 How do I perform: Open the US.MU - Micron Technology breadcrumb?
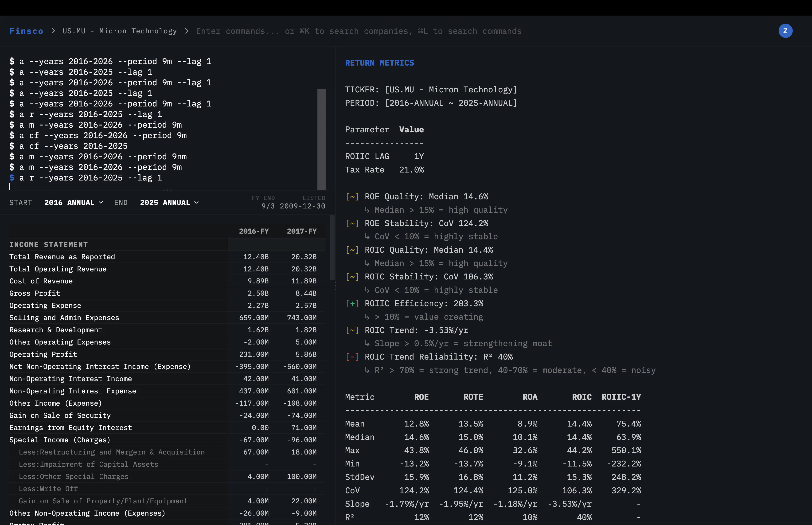pos(120,31)
